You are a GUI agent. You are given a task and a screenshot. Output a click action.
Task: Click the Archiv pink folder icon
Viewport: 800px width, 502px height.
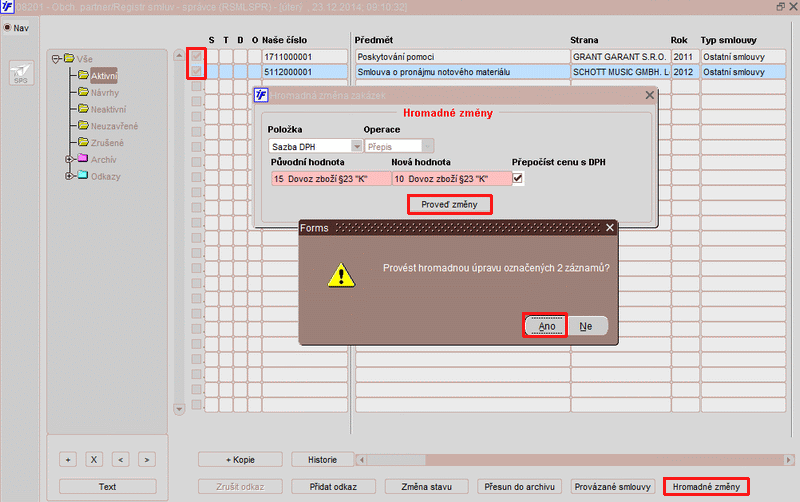83,159
